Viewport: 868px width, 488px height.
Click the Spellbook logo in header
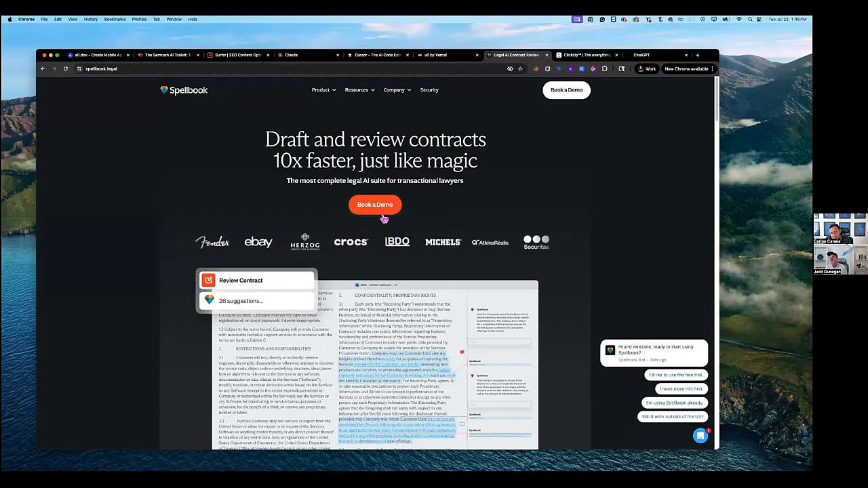pos(184,90)
